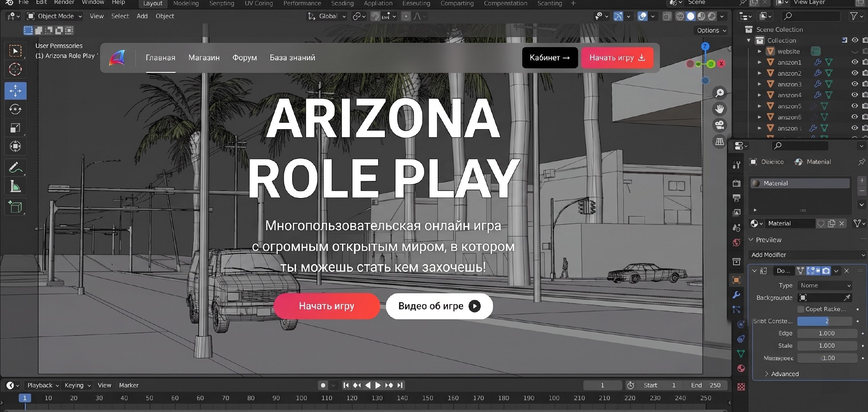This screenshot has width=868, height=412.
Task: Open the Object Mode dropdown
Action: [55, 16]
